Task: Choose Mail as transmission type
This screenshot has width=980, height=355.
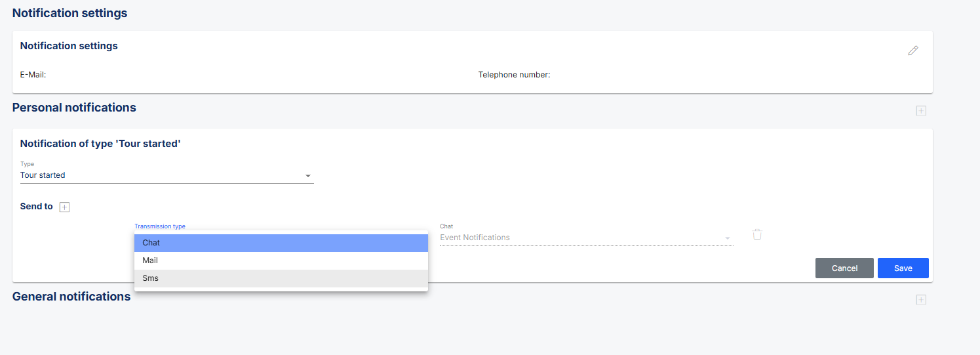Action: pos(281,261)
